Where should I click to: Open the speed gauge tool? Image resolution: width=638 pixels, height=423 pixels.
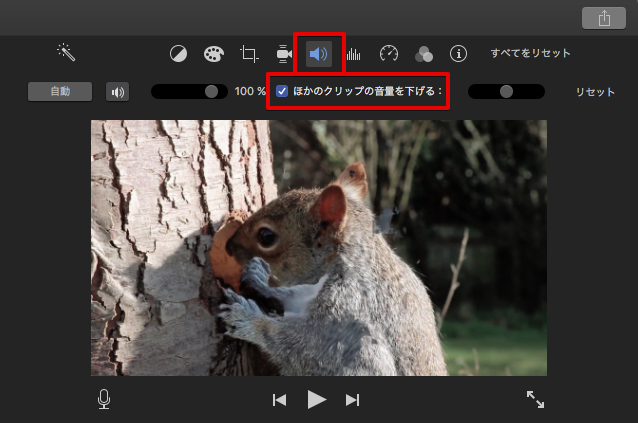[389, 54]
